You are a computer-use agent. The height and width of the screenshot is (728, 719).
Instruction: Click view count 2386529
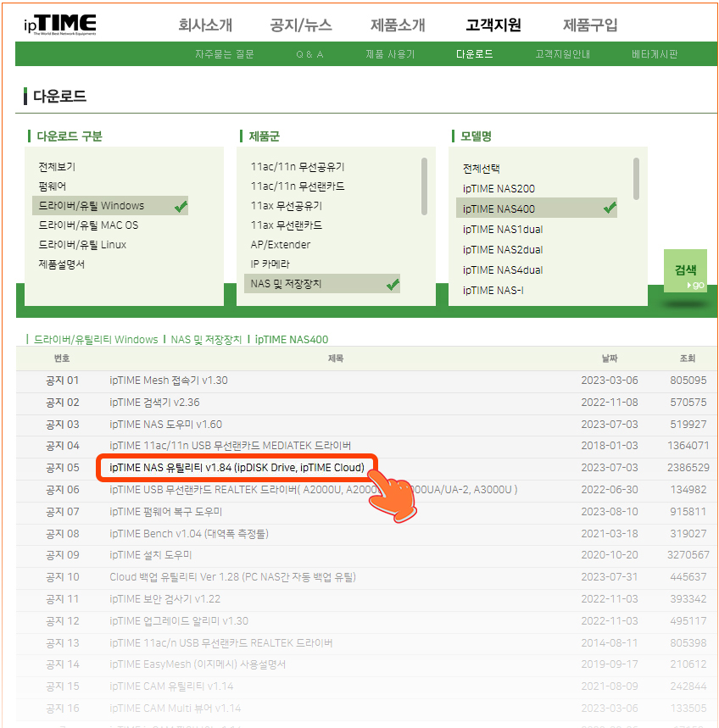coord(688,468)
